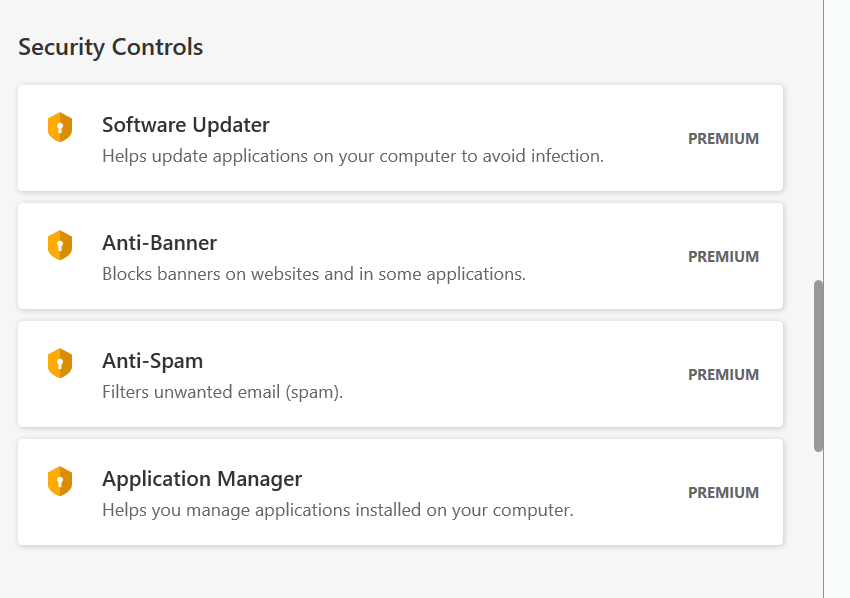Click the PREMIUM label beside Software Updater
Viewport: 850px width, 598px height.
click(x=723, y=139)
